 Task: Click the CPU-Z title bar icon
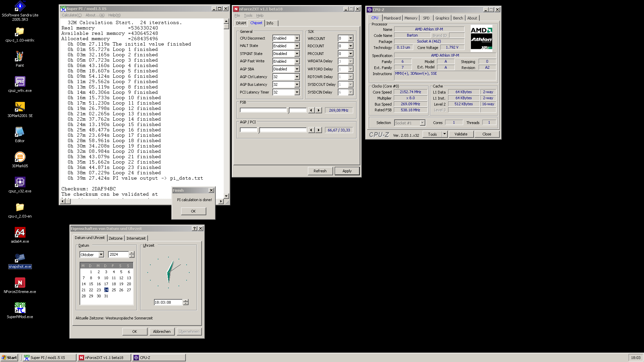[370, 10]
